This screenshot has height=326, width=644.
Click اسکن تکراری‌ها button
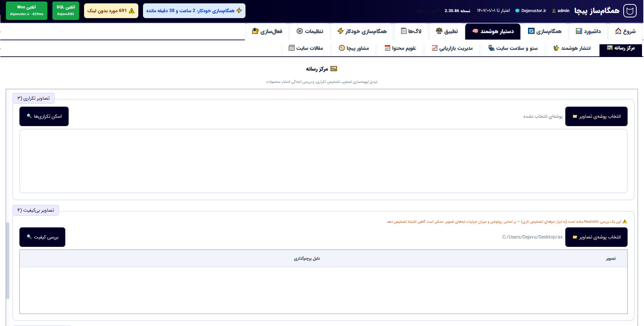(44, 116)
